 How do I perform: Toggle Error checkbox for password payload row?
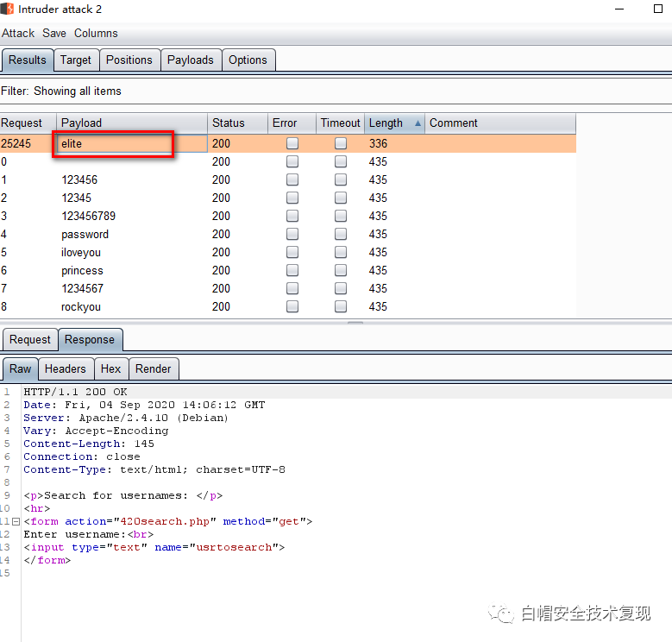coord(292,235)
